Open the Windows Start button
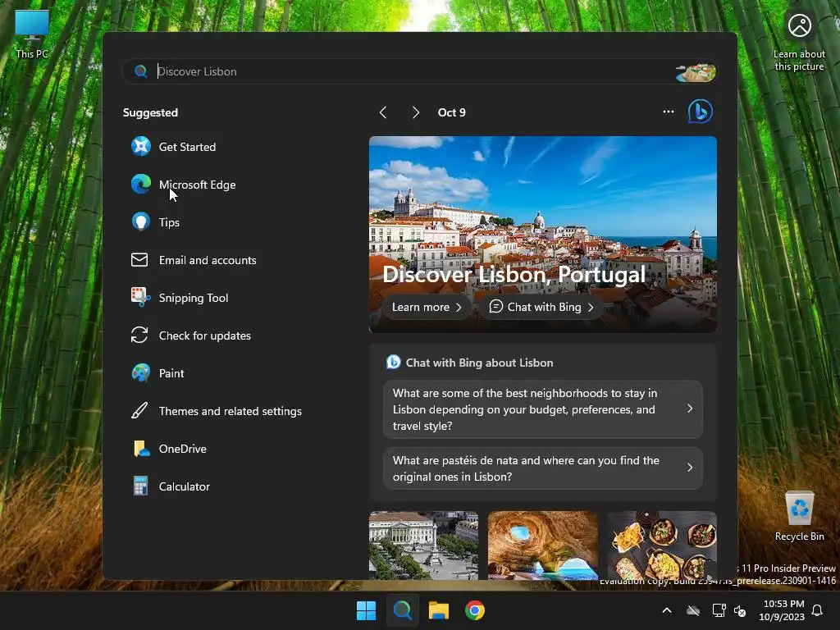 click(x=367, y=610)
